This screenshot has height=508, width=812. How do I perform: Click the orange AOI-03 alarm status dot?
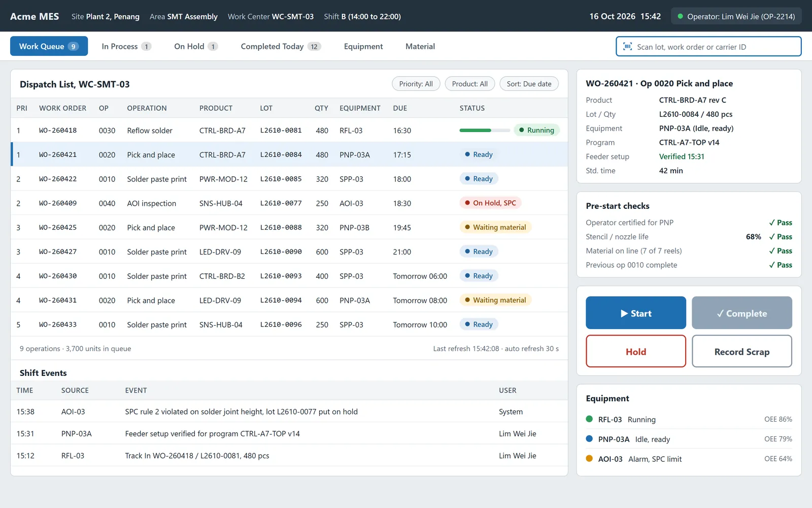(589, 458)
